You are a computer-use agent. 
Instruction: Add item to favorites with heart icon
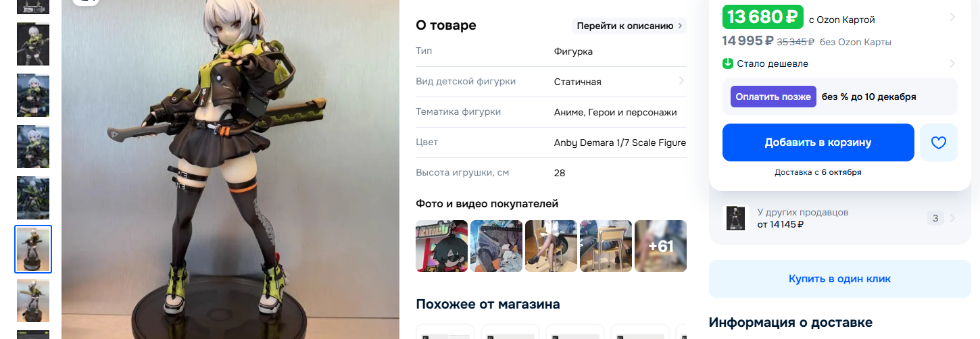click(939, 142)
